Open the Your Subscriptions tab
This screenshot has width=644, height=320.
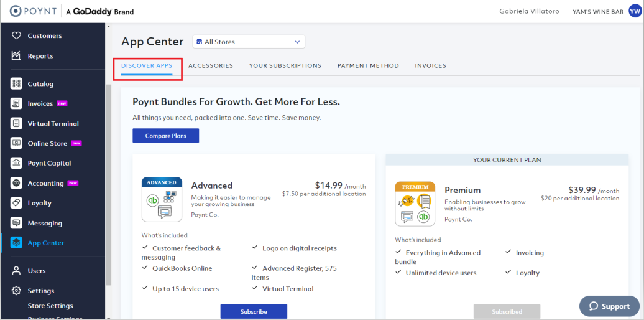point(285,65)
